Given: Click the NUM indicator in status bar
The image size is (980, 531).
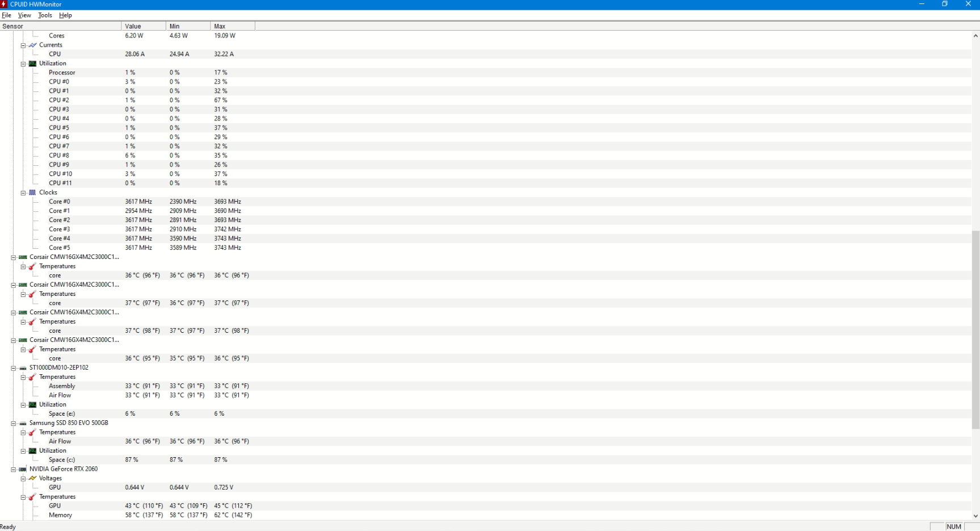Looking at the screenshot, I should click(x=954, y=526).
